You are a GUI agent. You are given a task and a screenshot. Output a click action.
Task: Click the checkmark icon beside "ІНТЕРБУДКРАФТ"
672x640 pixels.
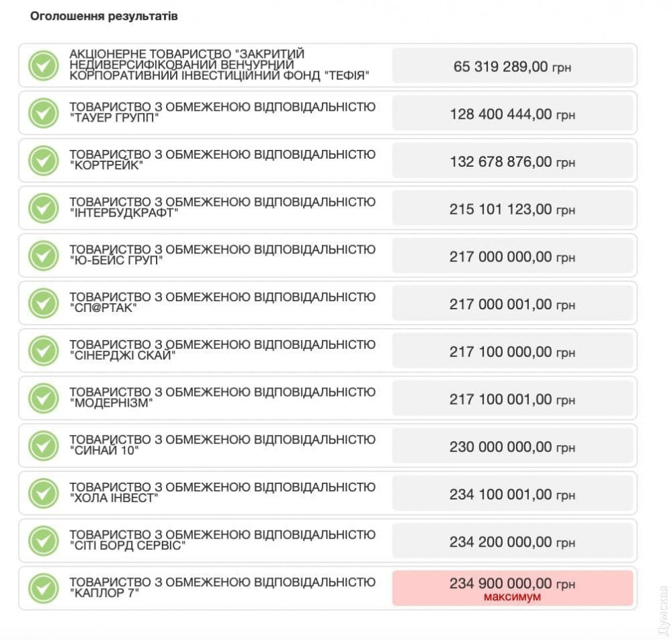pos(44,208)
